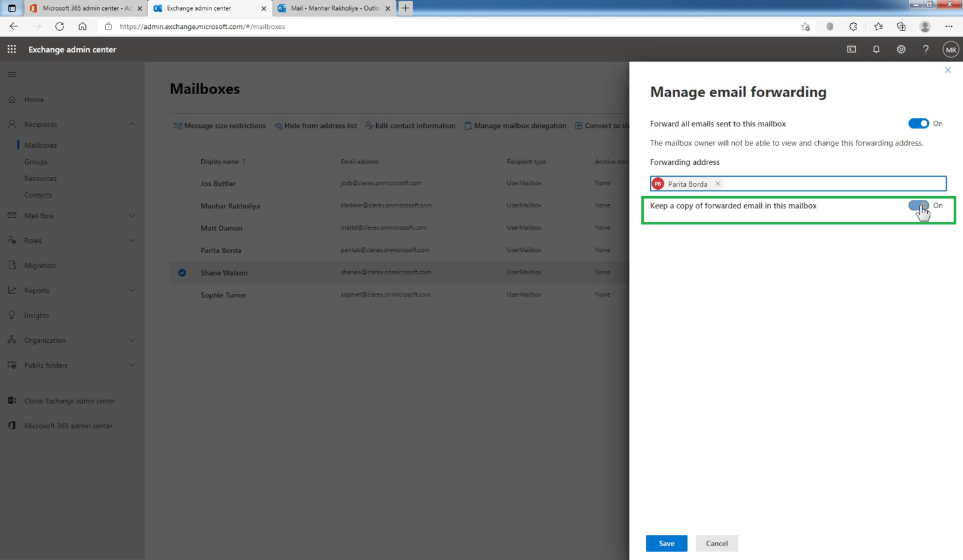Click the MR account avatar
The width and height of the screenshot is (963, 560).
click(950, 49)
